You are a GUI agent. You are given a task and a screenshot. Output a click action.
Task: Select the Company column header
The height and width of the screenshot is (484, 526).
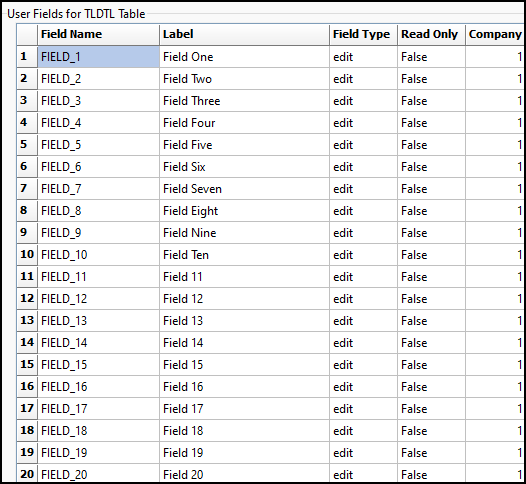[494, 34]
